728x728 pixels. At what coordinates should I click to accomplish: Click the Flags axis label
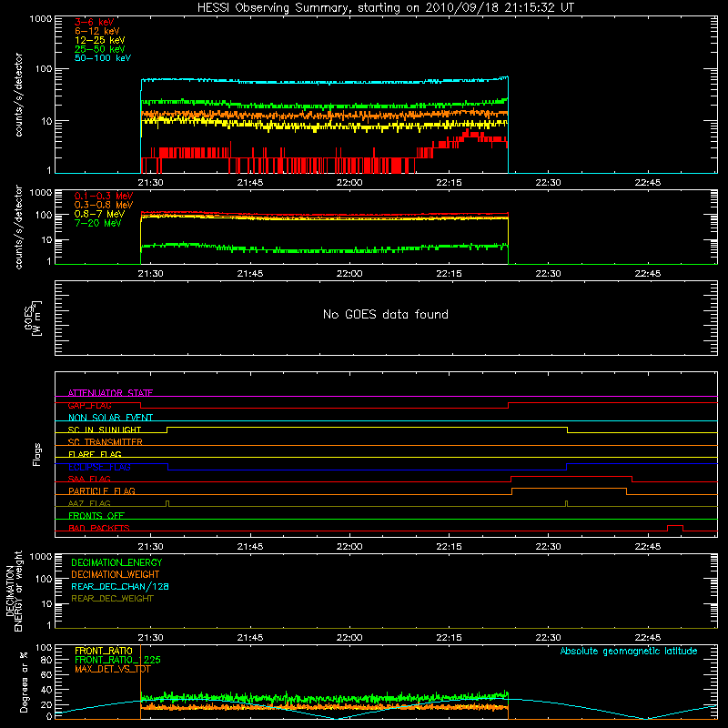[x=37, y=454]
